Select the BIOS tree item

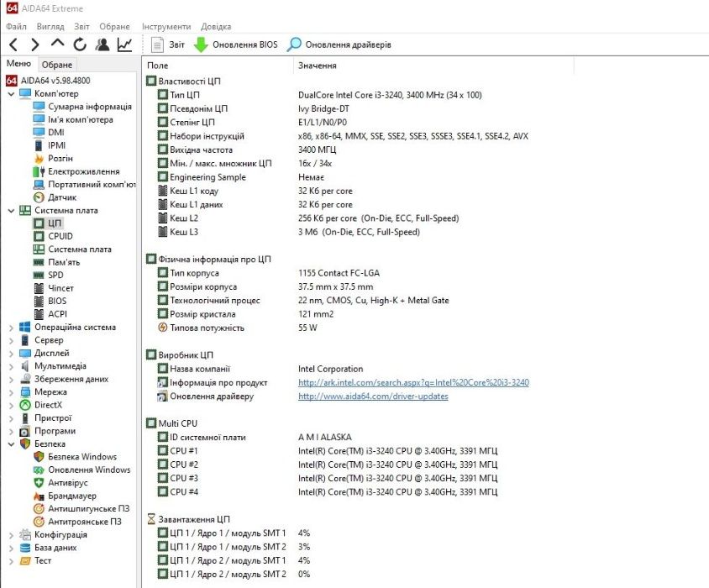pyautogui.click(x=50, y=302)
